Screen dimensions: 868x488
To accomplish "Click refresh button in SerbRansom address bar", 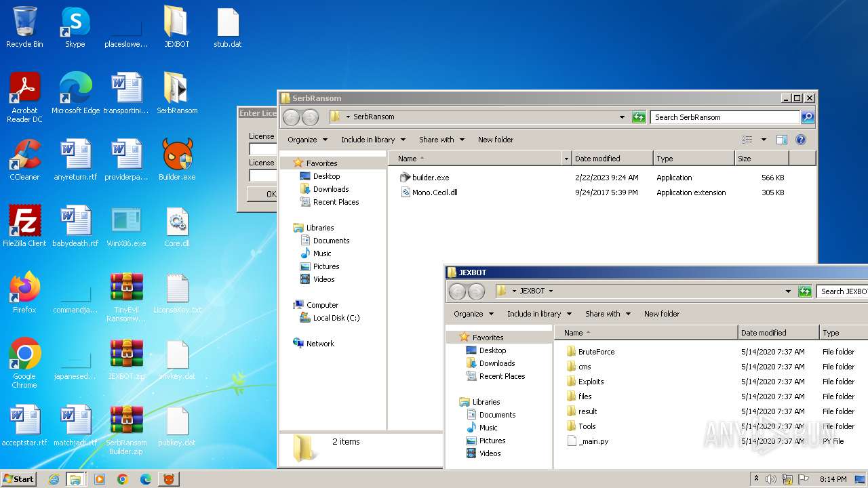I will point(638,117).
